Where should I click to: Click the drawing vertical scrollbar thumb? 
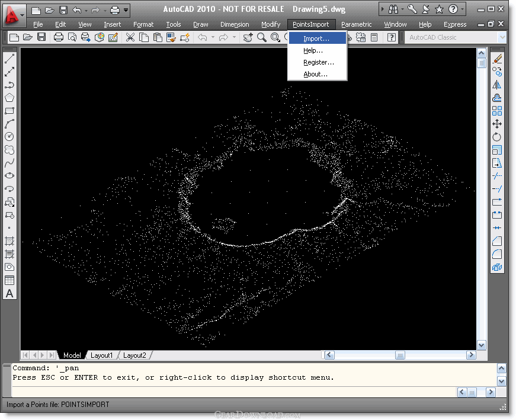pos(482,63)
